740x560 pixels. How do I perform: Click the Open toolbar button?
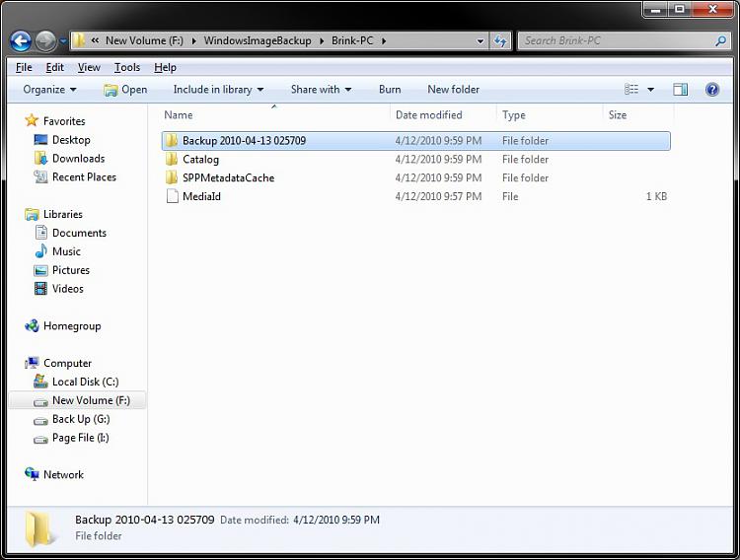pyautogui.click(x=125, y=89)
